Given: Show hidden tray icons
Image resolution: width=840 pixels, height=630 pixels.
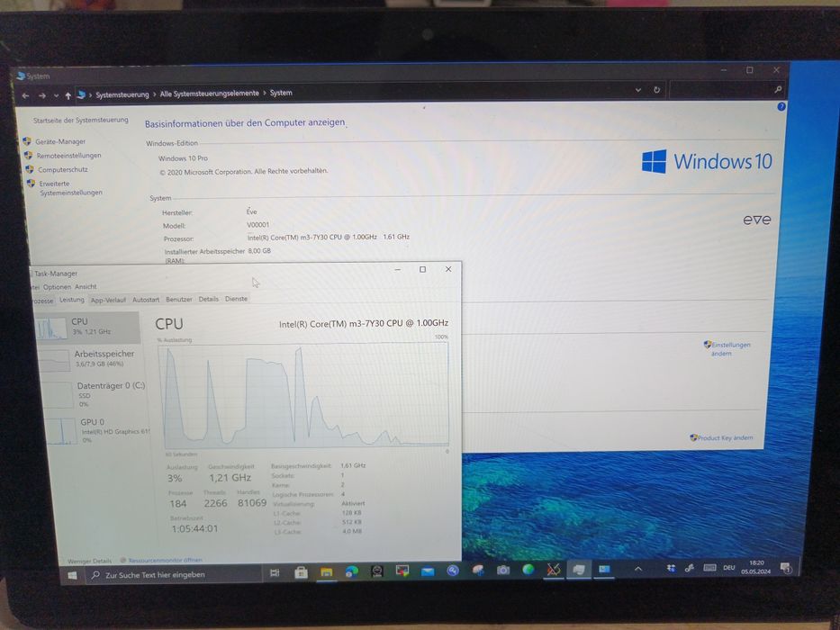Looking at the screenshot, I should coord(638,569).
